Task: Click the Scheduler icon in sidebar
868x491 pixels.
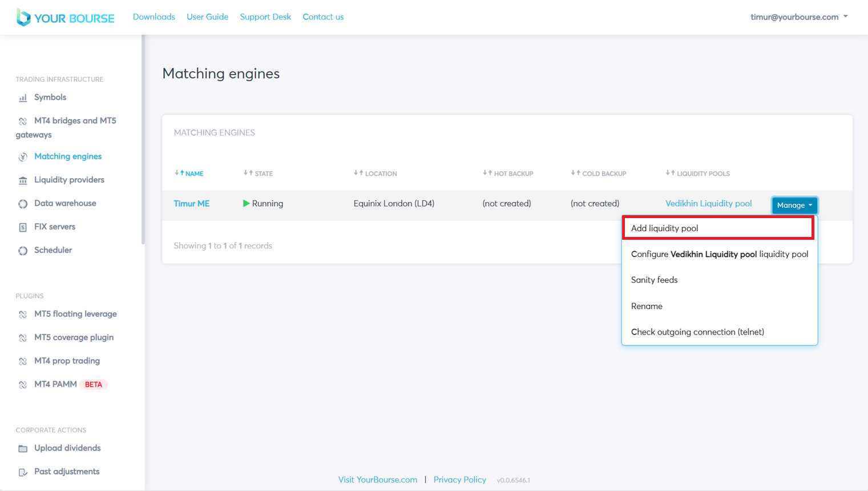Action: click(23, 251)
